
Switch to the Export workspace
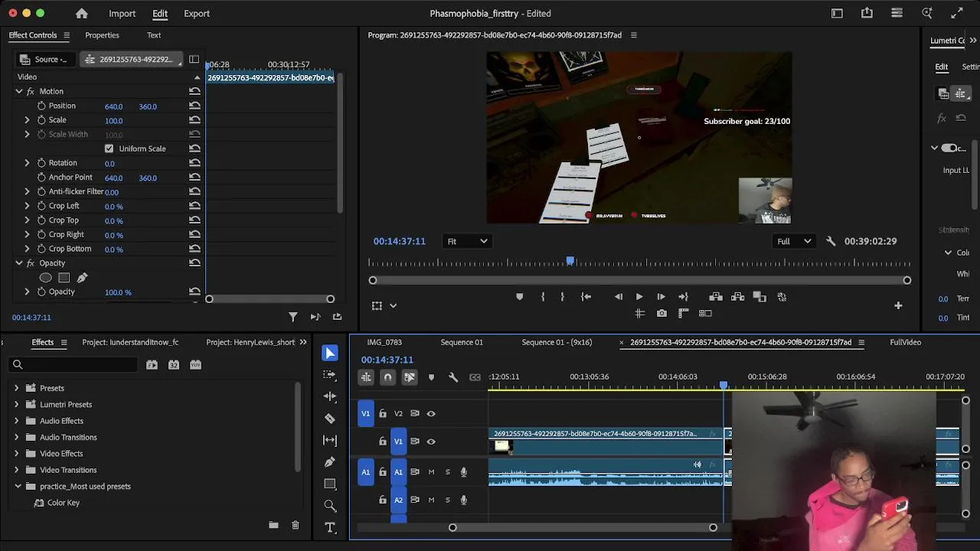pyautogui.click(x=197, y=13)
